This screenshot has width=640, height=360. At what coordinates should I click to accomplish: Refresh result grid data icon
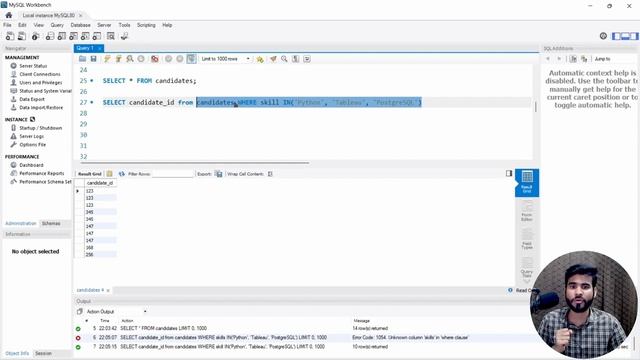click(x=122, y=174)
